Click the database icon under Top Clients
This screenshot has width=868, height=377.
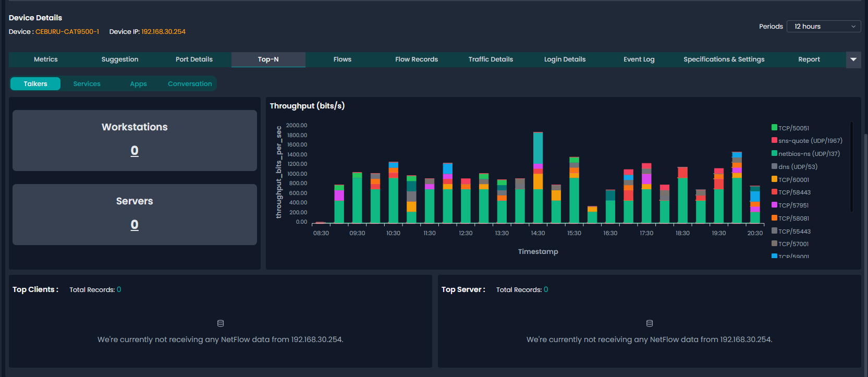[x=221, y=323]
